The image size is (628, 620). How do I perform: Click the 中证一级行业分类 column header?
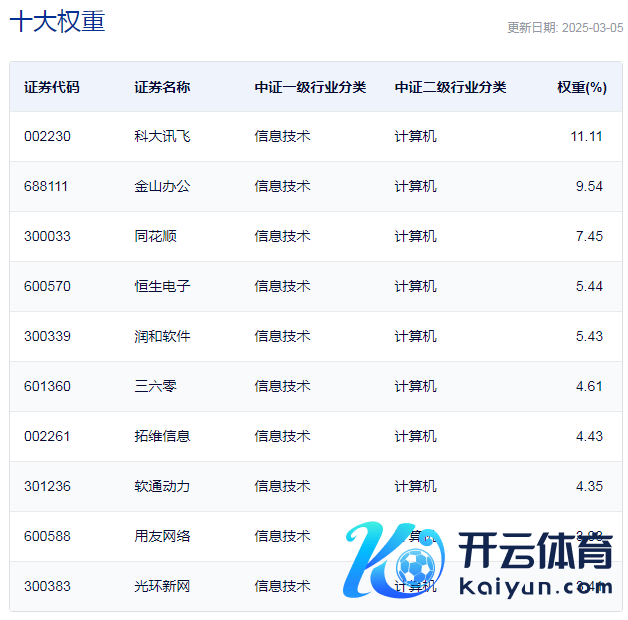(x=310, y=87)
